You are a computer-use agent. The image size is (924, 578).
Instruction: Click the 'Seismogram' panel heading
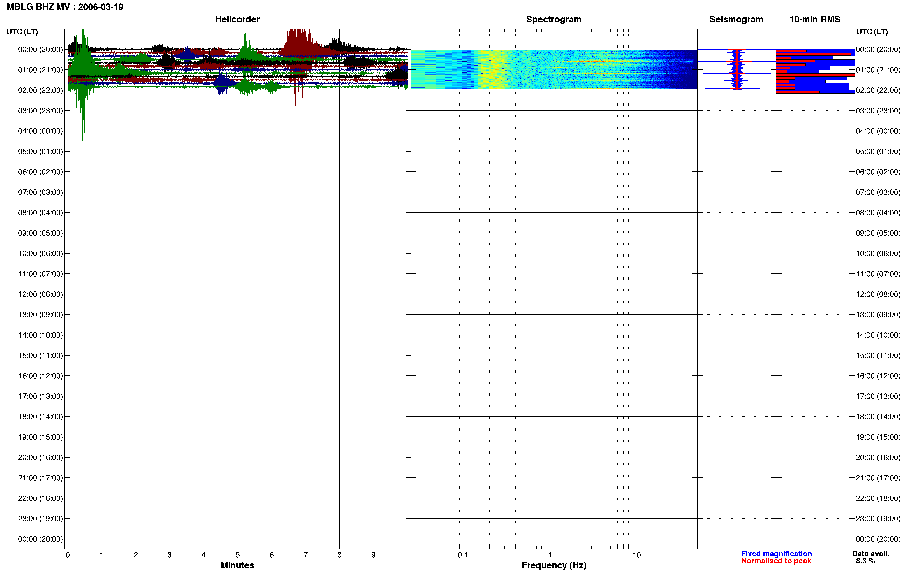(x=736, y=19)
